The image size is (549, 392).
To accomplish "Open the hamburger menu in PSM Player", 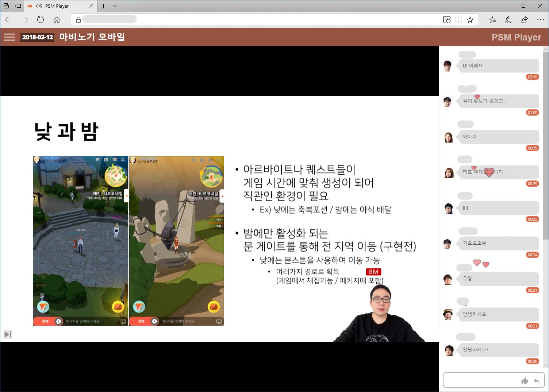I will [9, 37].
